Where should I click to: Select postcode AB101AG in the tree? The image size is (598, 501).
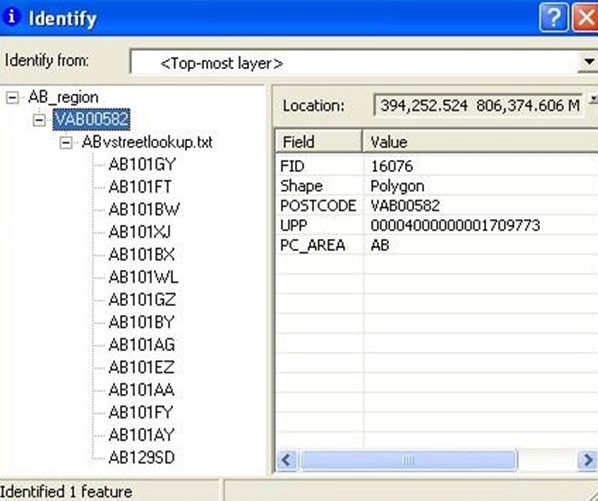point(141,345)
